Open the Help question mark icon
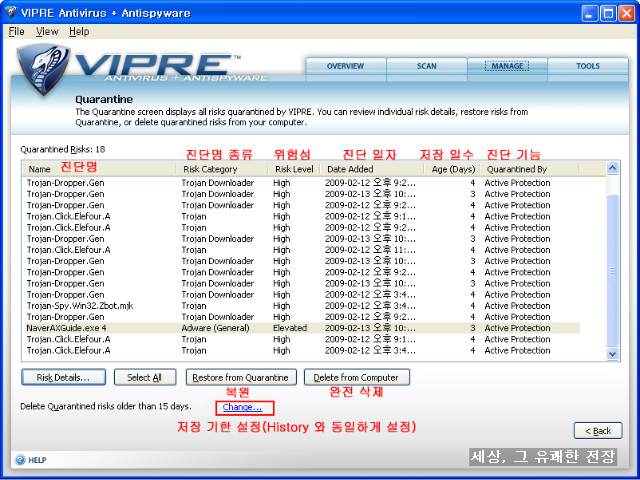The width and height of the screenshot is (640, 480). 20,460
